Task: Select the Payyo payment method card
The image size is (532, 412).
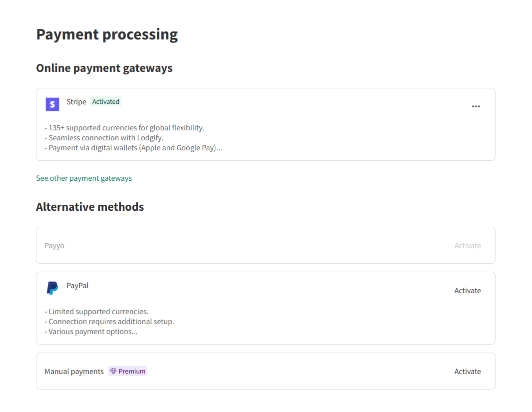Action: click(266, 245)
